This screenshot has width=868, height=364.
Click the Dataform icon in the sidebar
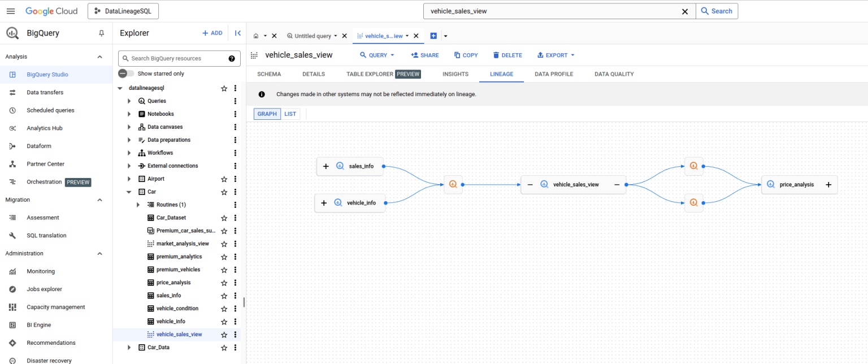click(12, 146)
